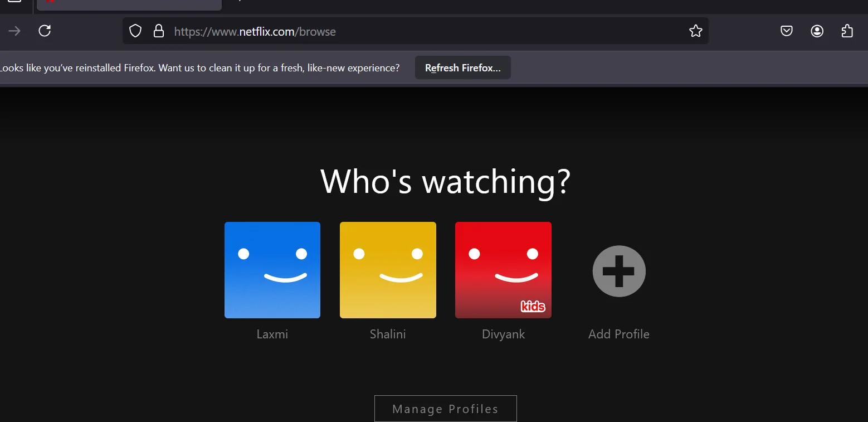
Task: Open the Firefox account icon
Action: [x=817, y=31]
